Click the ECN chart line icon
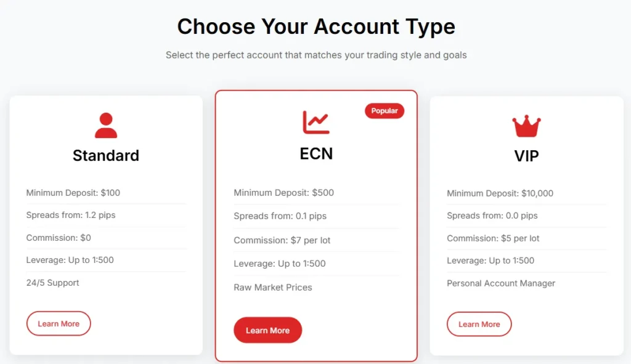This screenshot has height=364, width=631. point(316,122)
